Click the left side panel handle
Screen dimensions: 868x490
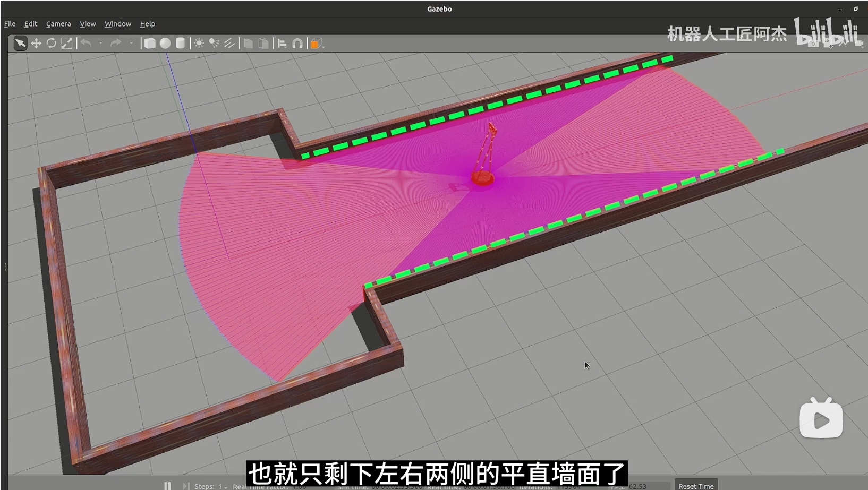point(5,267)
